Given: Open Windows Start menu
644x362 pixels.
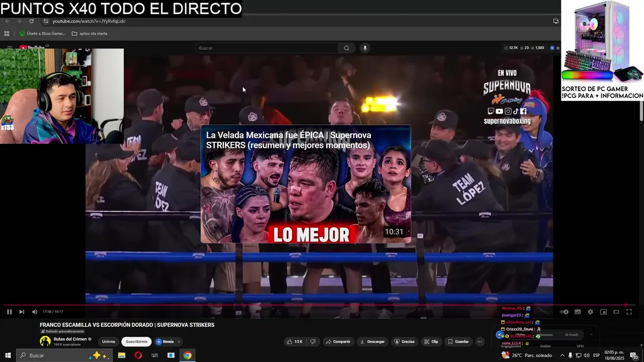Looking at the screenshot, I should pyautogui.click(x=8, y=355).
